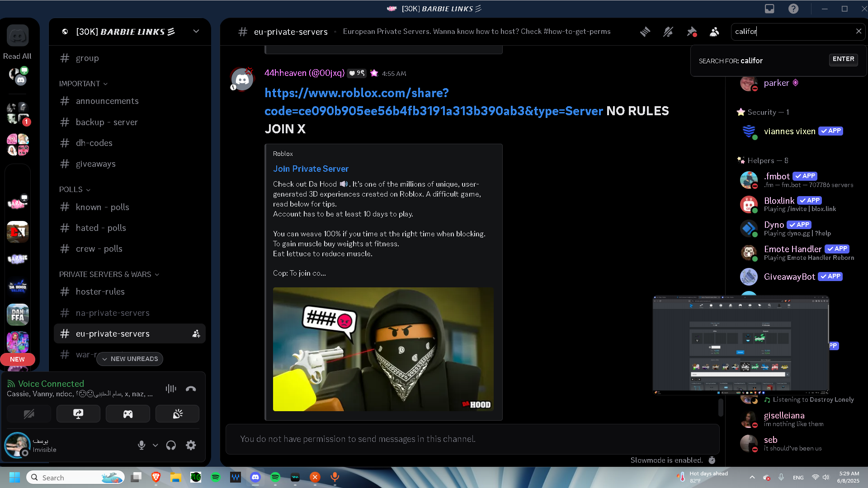Open crew - polls channel
Screen dimensions: 868x488
pos(129,249)
